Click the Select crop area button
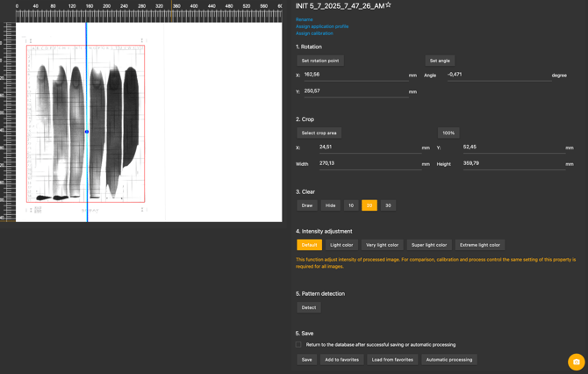 319,133
